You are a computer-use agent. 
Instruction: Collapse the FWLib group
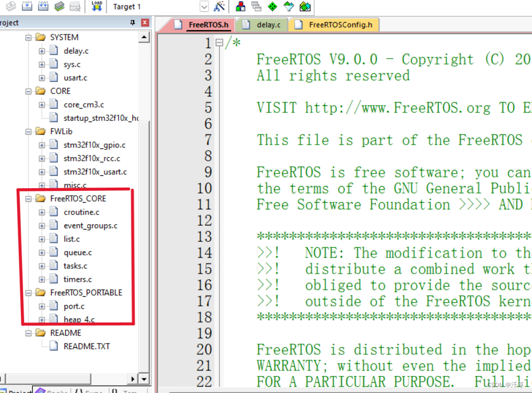click(x=29, y=132)
